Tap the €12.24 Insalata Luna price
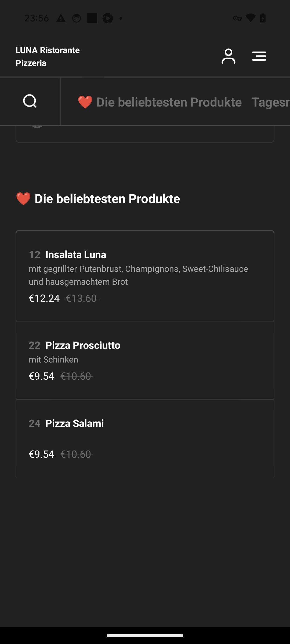The height and width of the screenshot is (644, 290). tap(44, 298)
